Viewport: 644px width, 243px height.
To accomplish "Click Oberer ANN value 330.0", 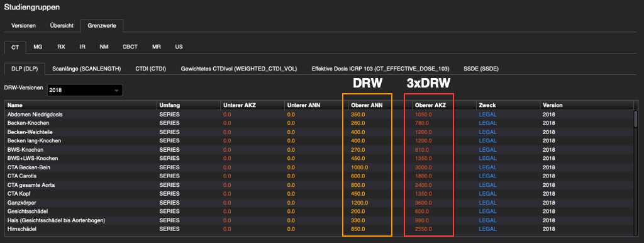I will click(357, 220).
